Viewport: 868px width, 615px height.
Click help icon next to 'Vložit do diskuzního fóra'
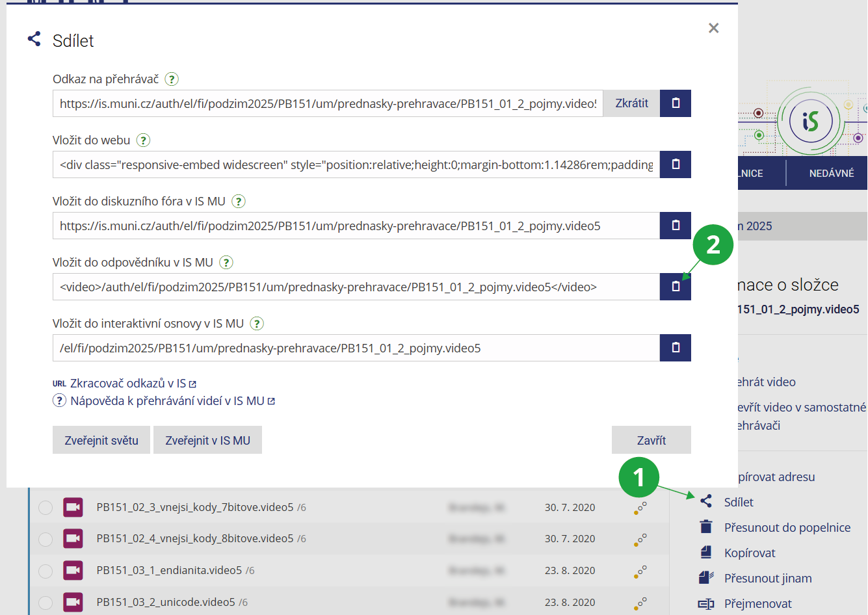click(x=239, y=202)
